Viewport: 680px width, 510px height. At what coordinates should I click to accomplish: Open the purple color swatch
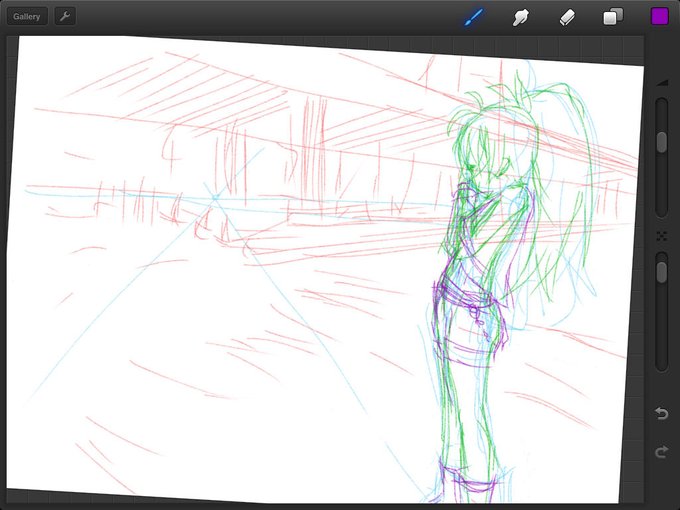(660, 16)
